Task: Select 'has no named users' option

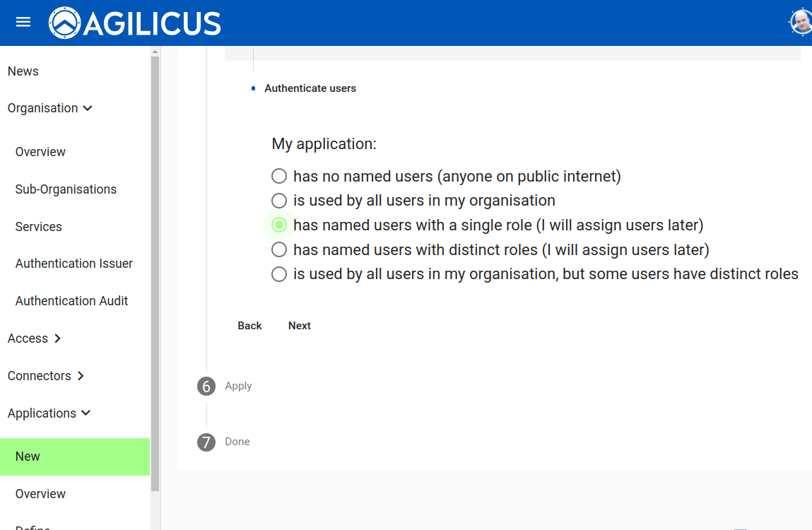Action: 279,176
